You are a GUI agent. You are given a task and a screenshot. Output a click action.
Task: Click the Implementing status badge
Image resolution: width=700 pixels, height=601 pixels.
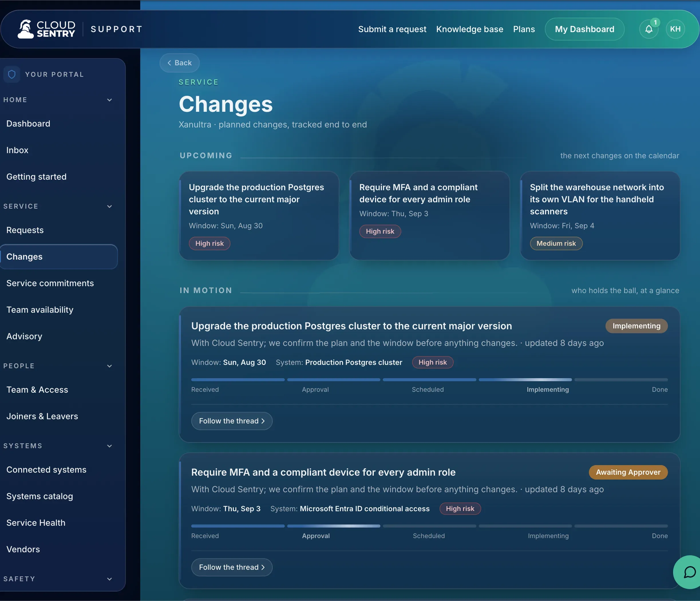click(636, 326)
